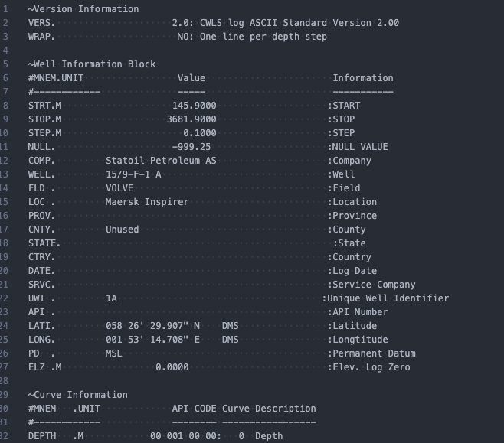Click the Elev. Log Zero value 0.0000
The width and height of the screenshot is (504, 443).
click(x=172, y=367)
